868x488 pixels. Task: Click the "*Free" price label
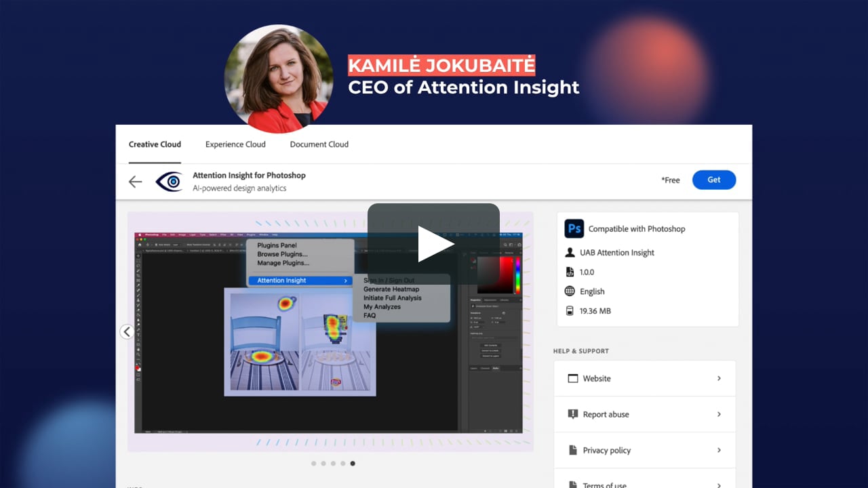click(x=671, y=180)
